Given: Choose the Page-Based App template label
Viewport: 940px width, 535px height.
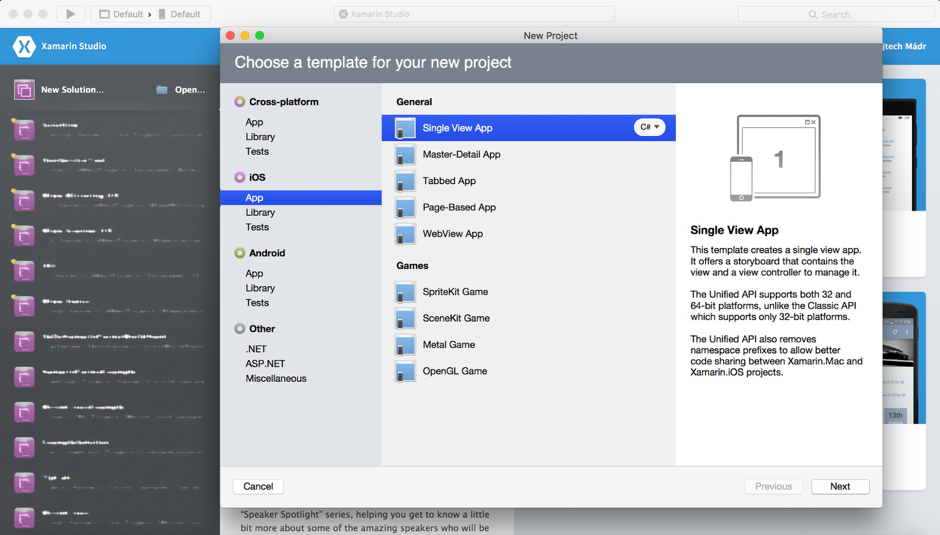Looking at the screenshot, I should pos(459,207).
